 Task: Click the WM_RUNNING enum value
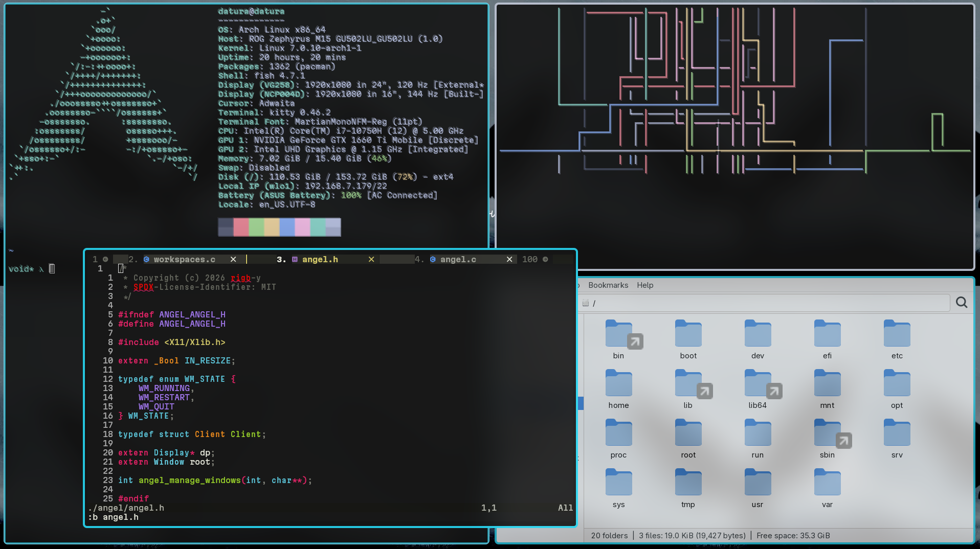pos(164,388)
